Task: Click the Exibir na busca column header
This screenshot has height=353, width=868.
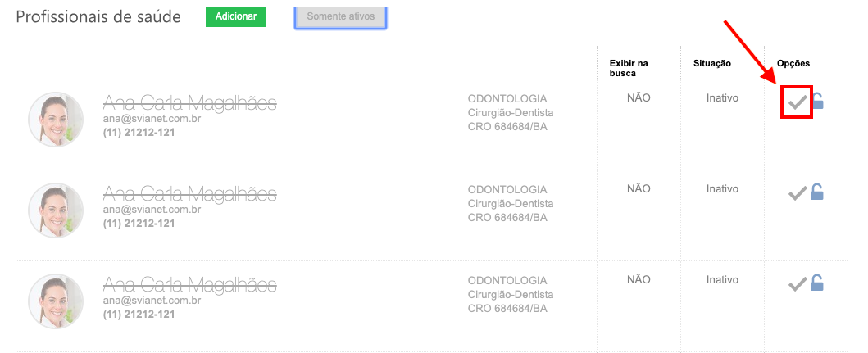Action: (x=629, y=68)
